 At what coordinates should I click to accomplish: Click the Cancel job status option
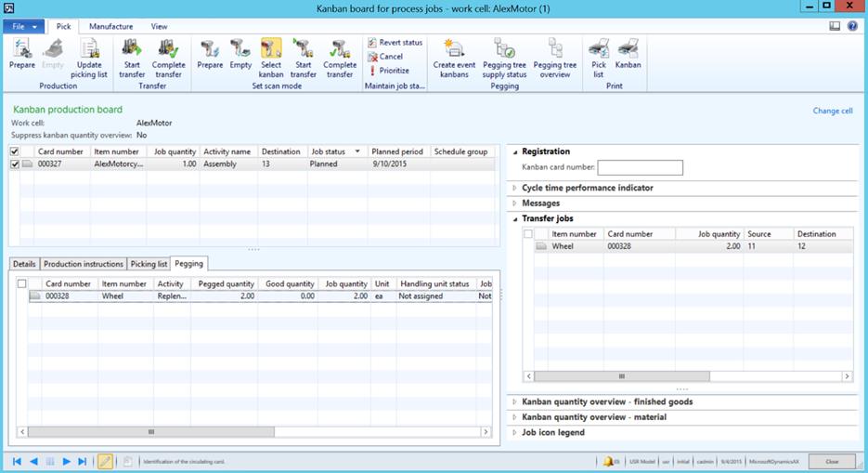[385, 57]
